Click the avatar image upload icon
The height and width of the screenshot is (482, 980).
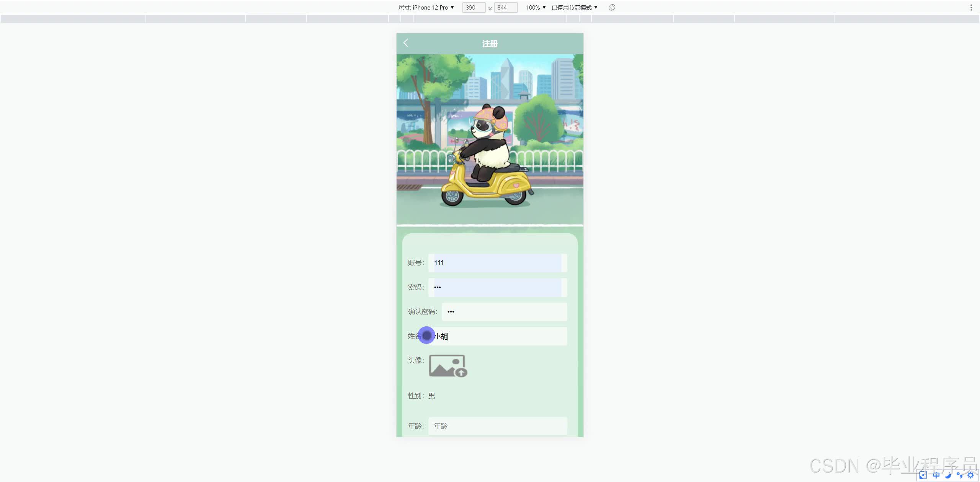[x=448, y=366]
